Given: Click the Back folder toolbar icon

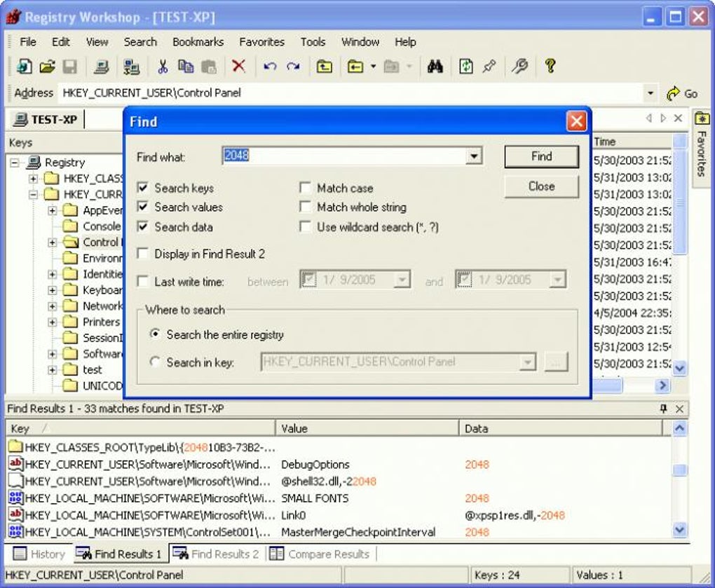Looking at the screenshot, I should coord(355,67).
